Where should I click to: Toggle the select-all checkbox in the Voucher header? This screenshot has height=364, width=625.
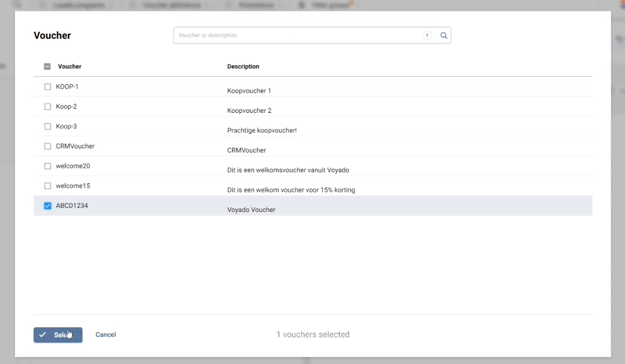click(48, 67)
